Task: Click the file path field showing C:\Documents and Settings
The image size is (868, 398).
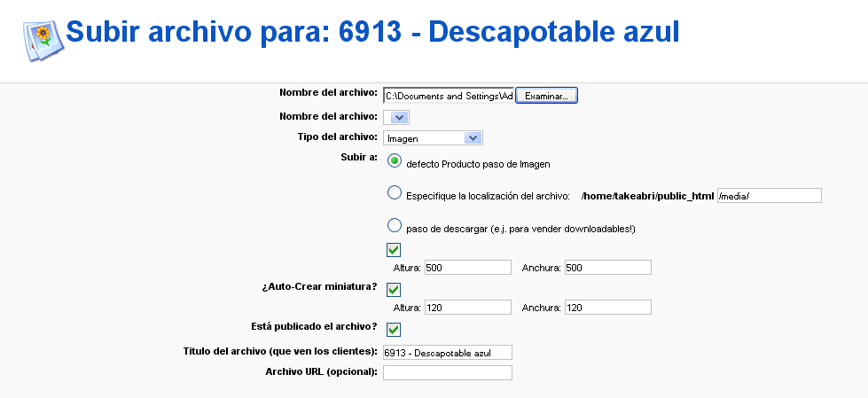Action: pyautogui.click(x=449, y=96)
